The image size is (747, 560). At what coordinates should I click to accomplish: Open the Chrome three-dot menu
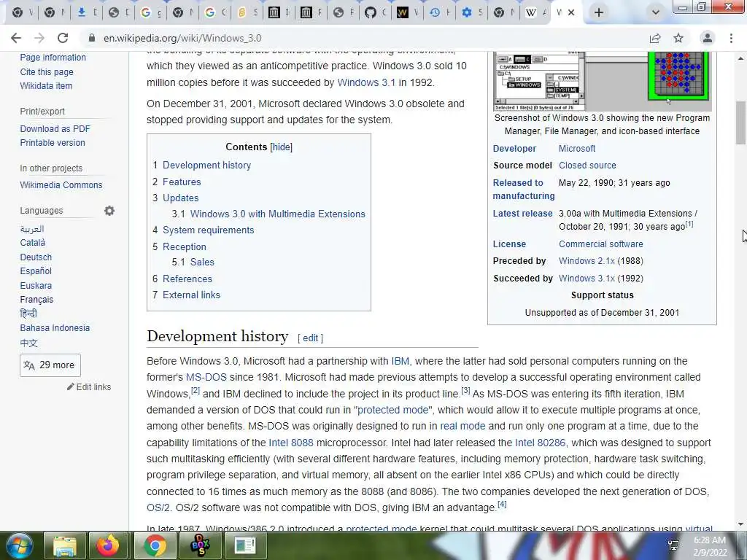point(731,38)
